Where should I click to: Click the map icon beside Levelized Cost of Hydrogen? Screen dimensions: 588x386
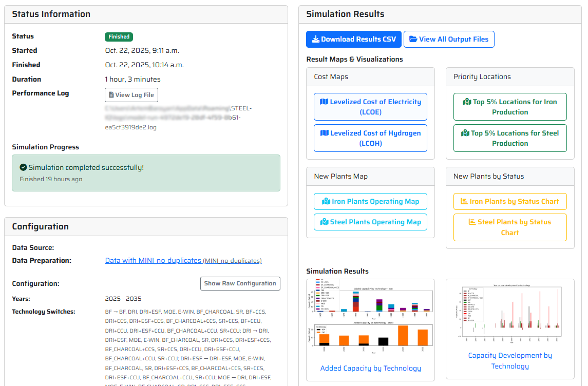coord(324,133)
